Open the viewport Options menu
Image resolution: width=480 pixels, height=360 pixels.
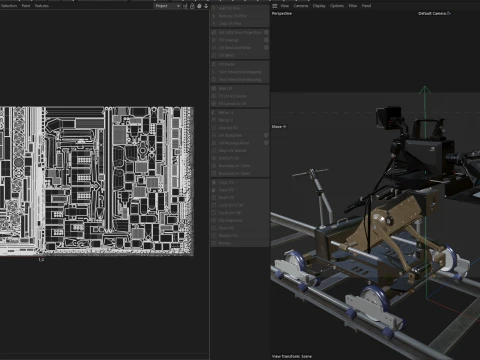click(x=337, y=6)
